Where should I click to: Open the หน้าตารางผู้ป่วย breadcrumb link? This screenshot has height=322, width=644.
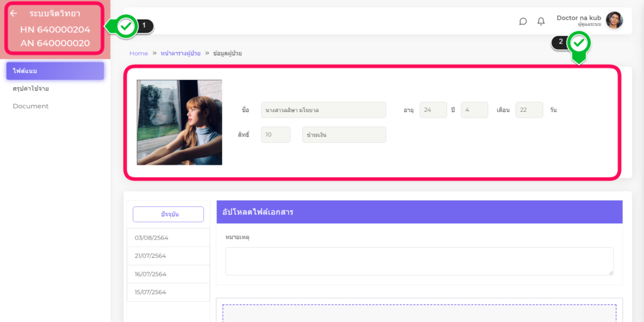(x=180, y=53)
